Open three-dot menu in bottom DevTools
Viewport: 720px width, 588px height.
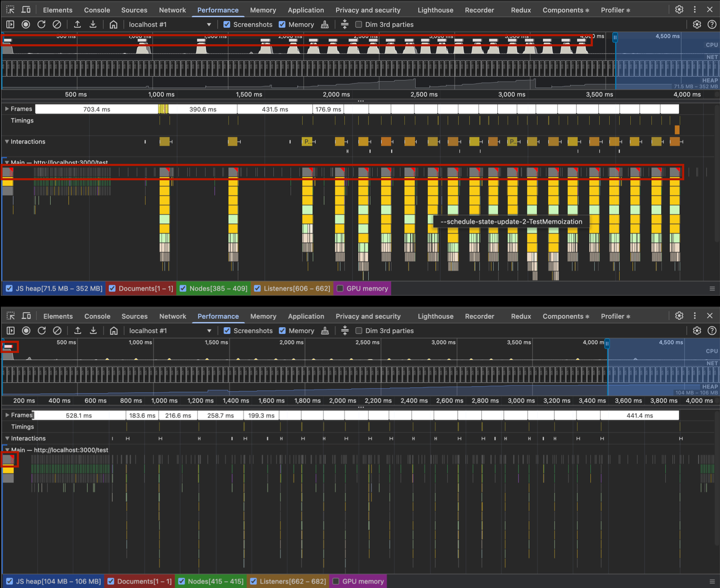695,315
